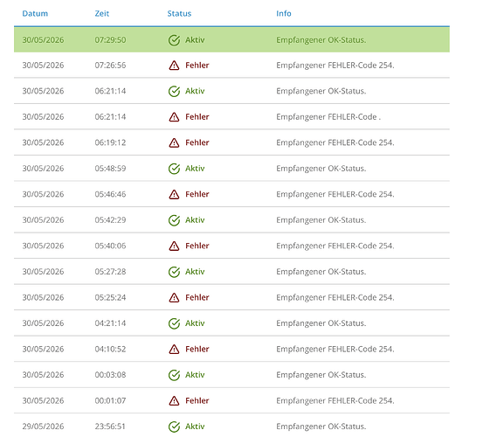
Task: Select the time cell 06:19:12
Action: pyautogui.click(x=110, y=142)
